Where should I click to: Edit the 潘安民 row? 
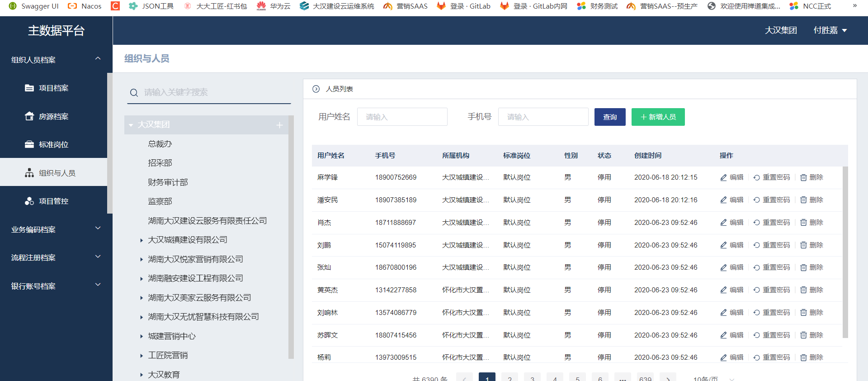tap(732, 200)
